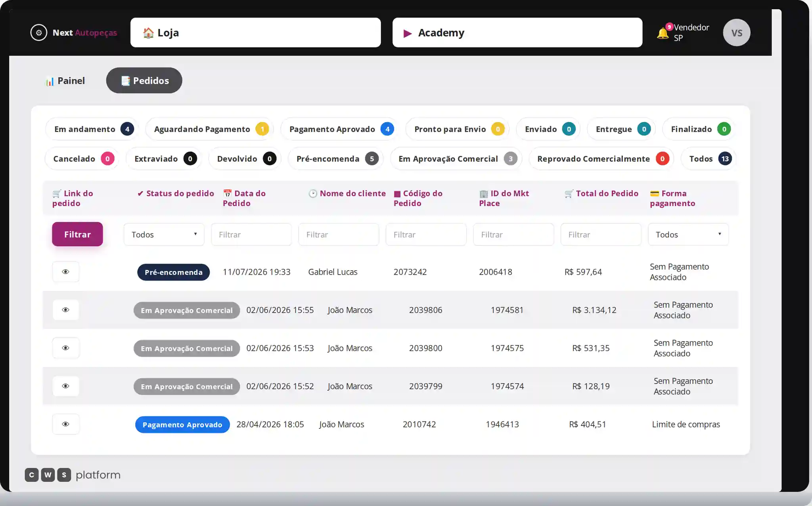Click the blue Pagamento Aprovado row badge
812x506 pixels.
(x=182, y=425)
